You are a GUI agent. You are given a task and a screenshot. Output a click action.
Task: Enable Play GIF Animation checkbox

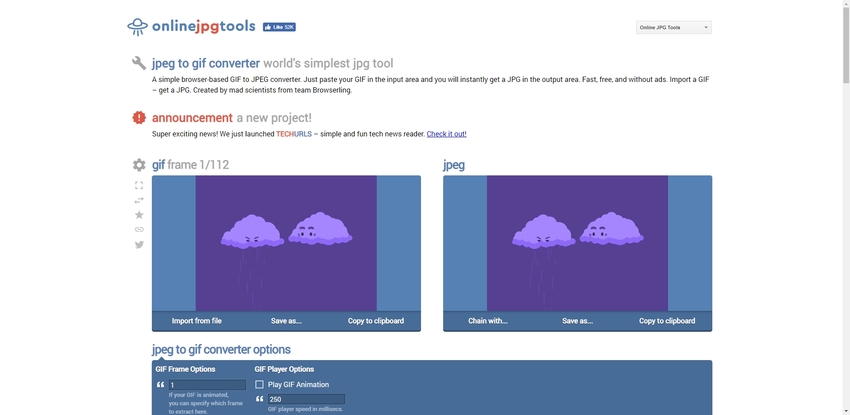[x=260, y=385]
